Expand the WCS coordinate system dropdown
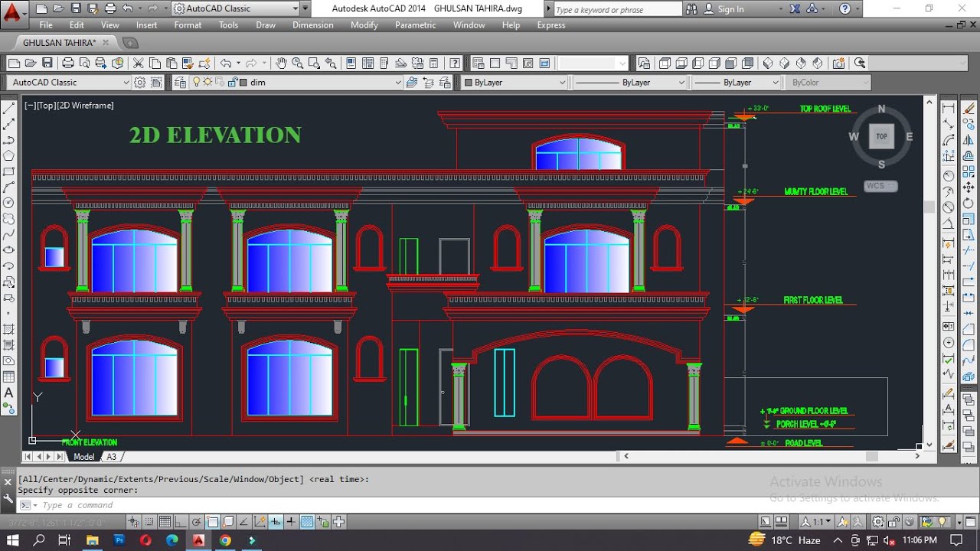The height and width of the screenshot is (551, 980). coord(880,186)
